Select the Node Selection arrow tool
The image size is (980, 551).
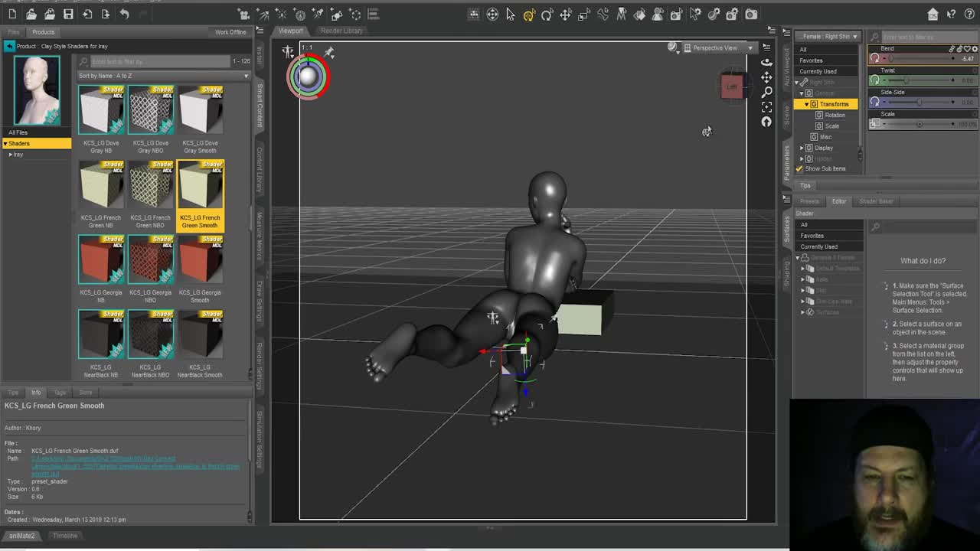pos(511,14)
